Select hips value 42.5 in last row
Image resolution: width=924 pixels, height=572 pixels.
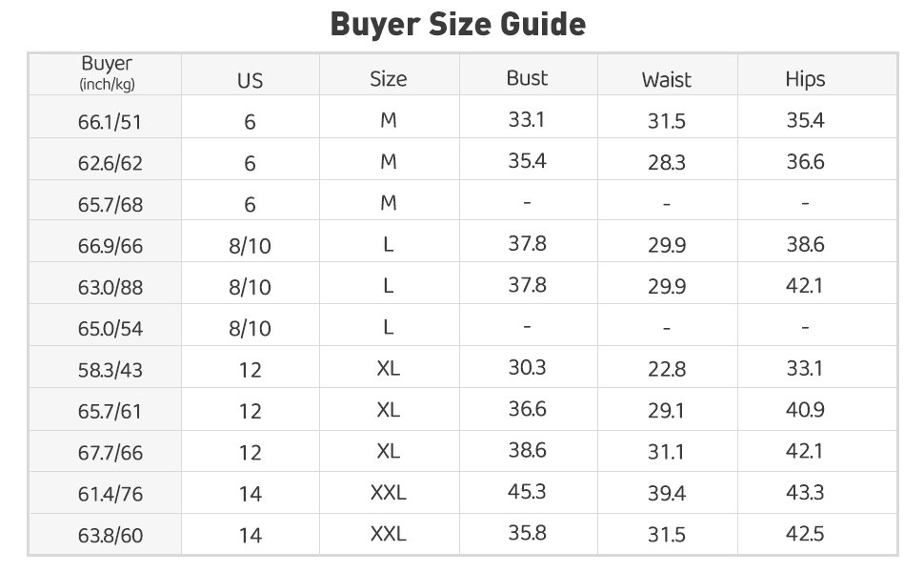805,534
